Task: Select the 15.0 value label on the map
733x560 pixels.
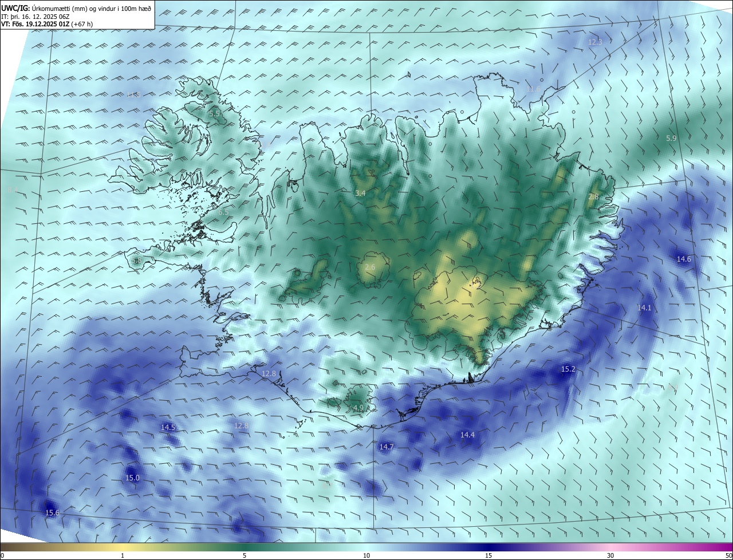Action: coord(132,478)
